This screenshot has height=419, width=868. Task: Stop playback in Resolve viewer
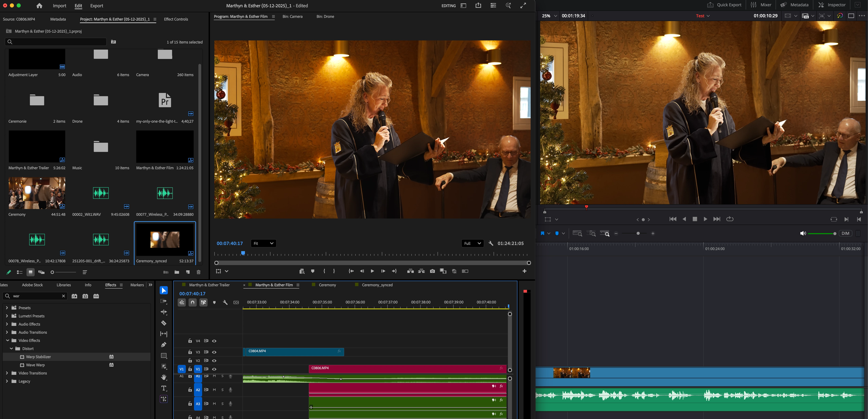point(695,219)
